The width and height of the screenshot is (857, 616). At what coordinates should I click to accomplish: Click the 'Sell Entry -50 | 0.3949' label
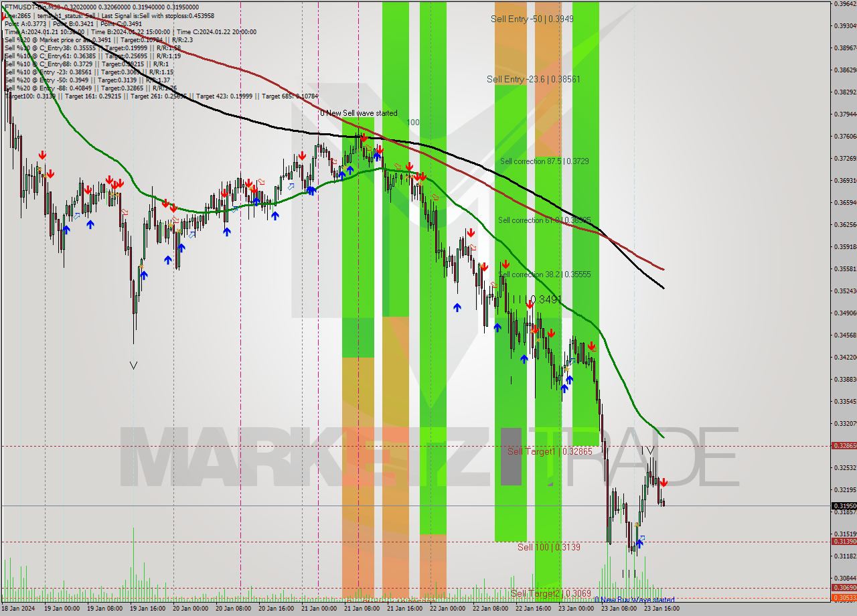(532, 19)
